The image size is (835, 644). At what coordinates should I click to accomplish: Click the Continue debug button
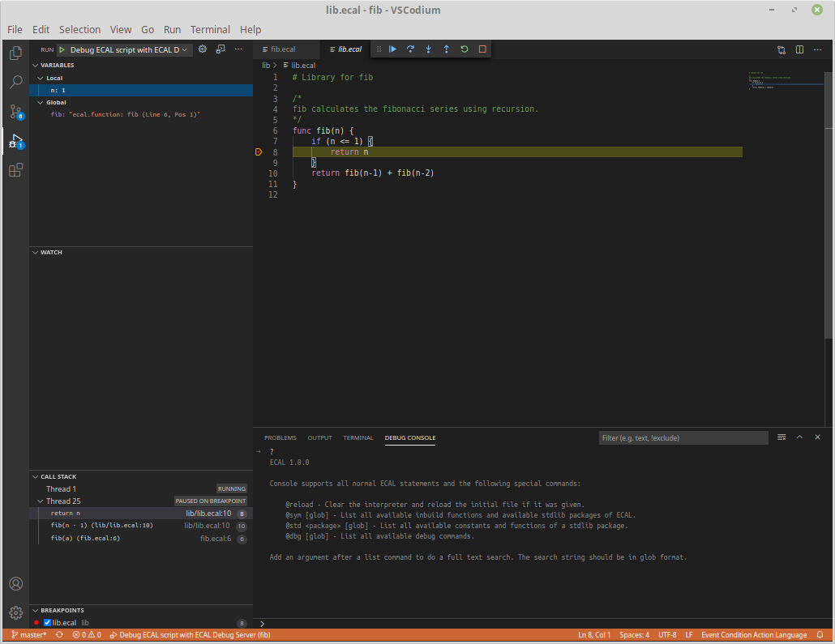[392, 49]
